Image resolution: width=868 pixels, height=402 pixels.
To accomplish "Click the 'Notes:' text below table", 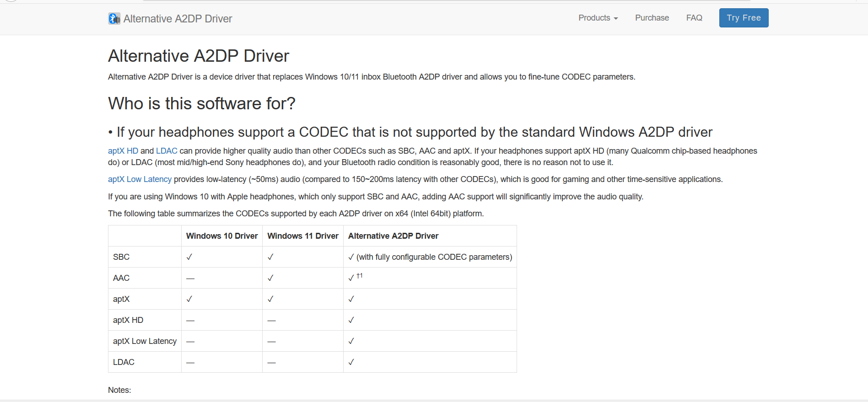I will (x=119, y=390).
